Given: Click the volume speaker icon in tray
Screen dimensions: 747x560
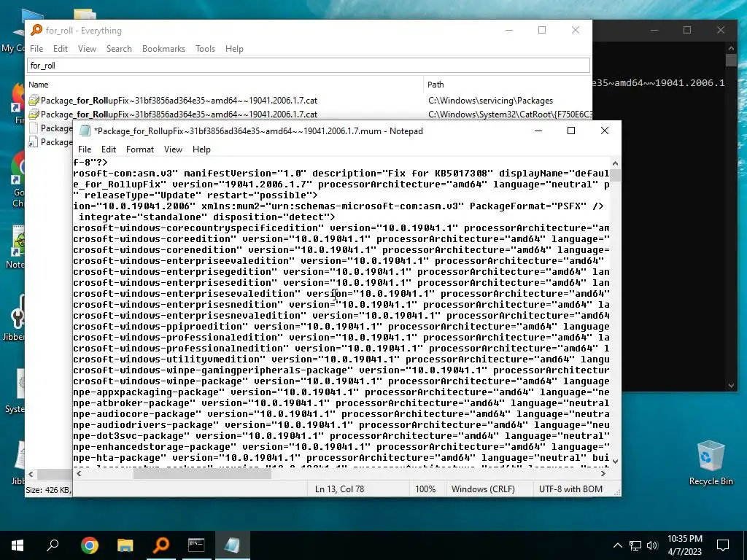Looking at the screenshot, I should 652,545.
